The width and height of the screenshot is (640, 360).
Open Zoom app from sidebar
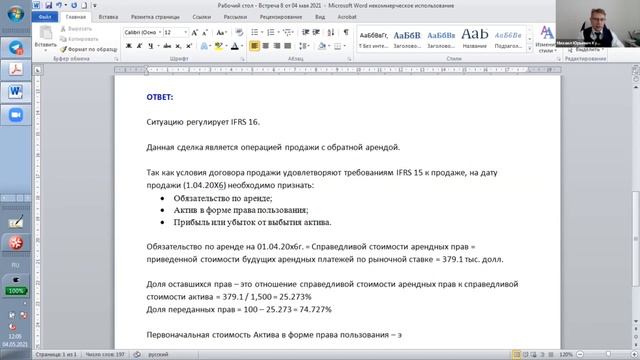pos(16,115)
